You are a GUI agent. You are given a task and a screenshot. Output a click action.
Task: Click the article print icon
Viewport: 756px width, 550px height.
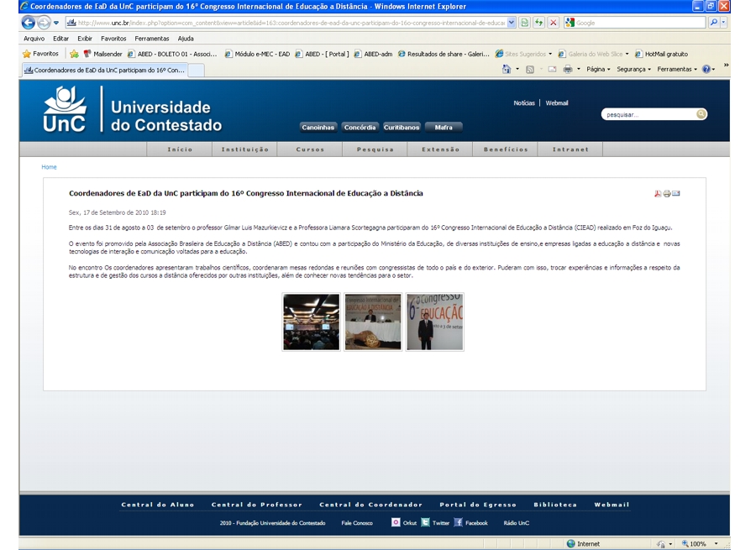coord(667,193)
